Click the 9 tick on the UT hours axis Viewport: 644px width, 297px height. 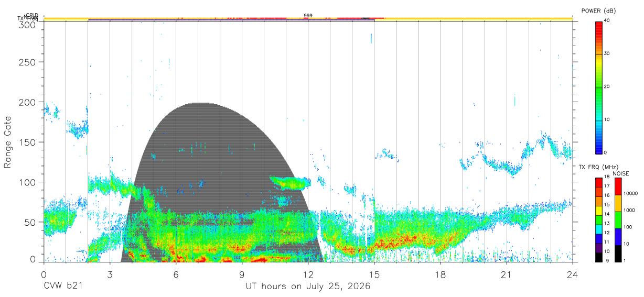242,274
